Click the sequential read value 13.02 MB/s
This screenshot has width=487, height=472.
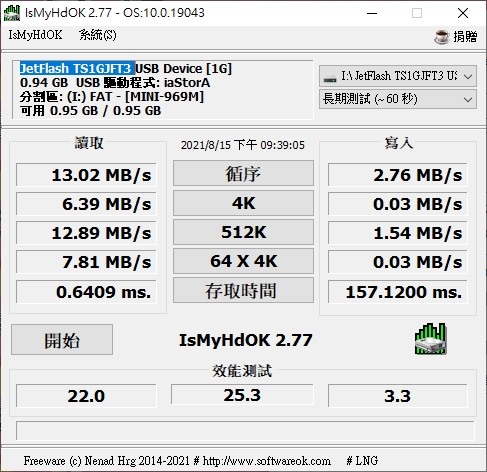coord(86,175)
